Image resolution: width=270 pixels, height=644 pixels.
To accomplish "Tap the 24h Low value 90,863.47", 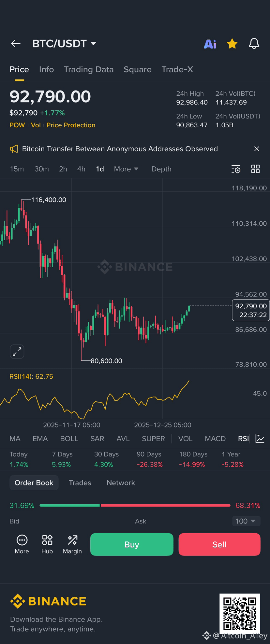I will (192, 125).
